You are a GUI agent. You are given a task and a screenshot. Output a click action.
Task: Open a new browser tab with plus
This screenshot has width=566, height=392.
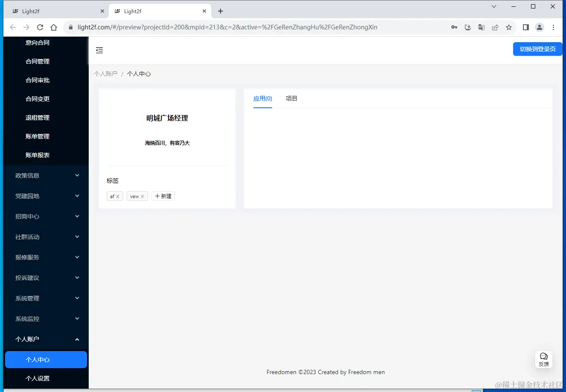(x=221, y=12)
